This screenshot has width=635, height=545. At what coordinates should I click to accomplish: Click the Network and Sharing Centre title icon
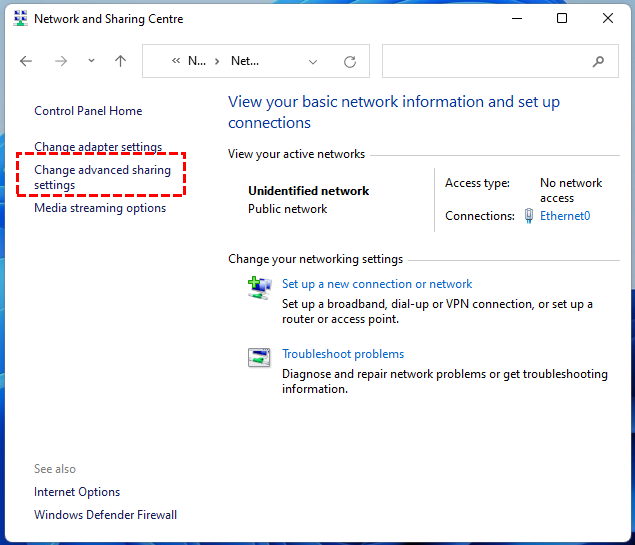click(x=20, y=19)
